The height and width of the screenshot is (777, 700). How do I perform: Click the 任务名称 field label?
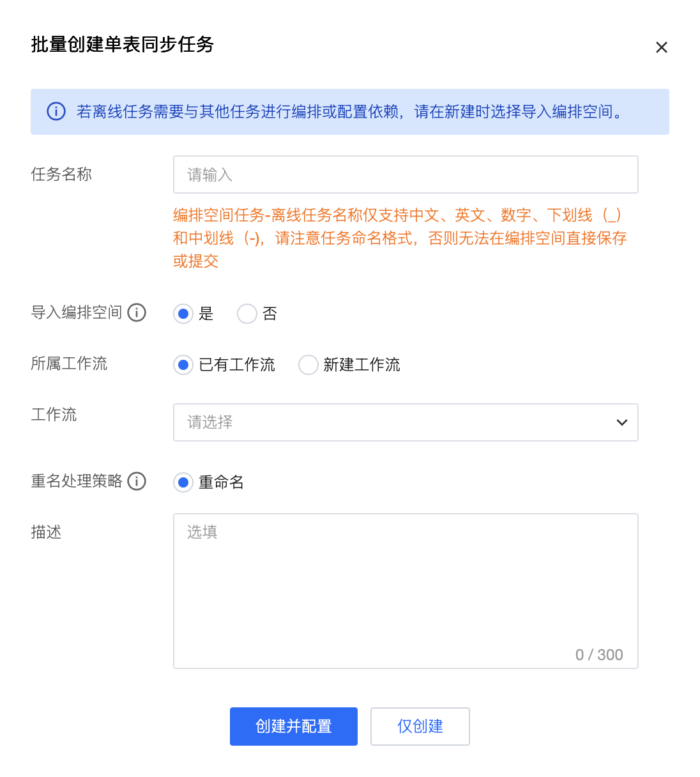61,174
